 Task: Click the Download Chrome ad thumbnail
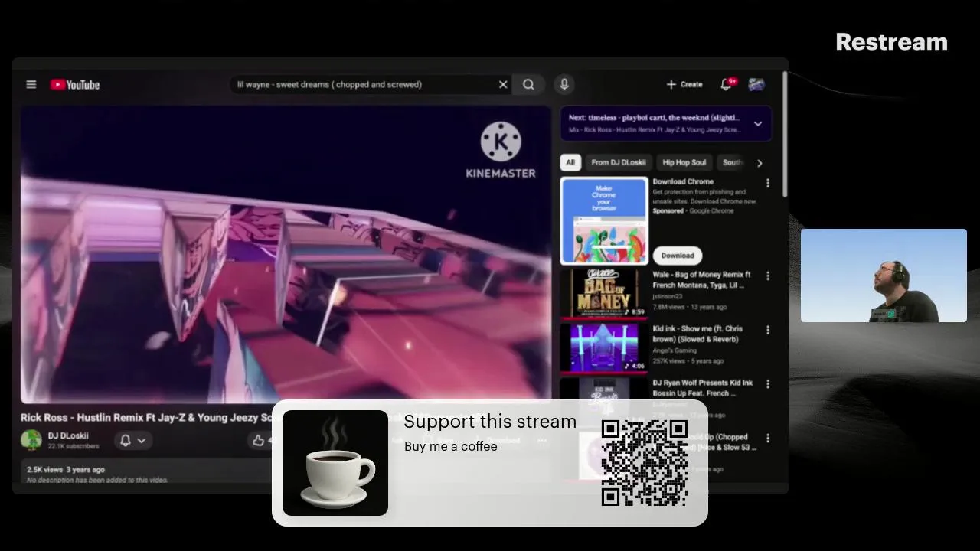(x=604, y=220)
